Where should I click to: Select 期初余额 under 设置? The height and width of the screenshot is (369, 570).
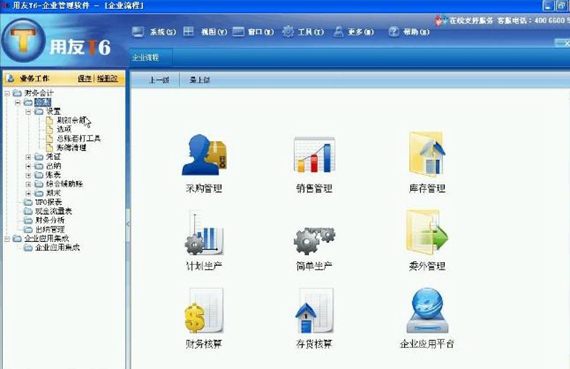click(x=71, y=120)
